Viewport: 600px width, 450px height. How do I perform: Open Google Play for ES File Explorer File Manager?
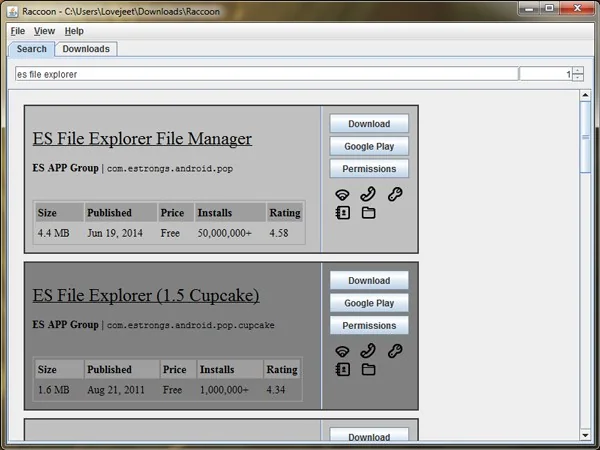click(369, 146)
